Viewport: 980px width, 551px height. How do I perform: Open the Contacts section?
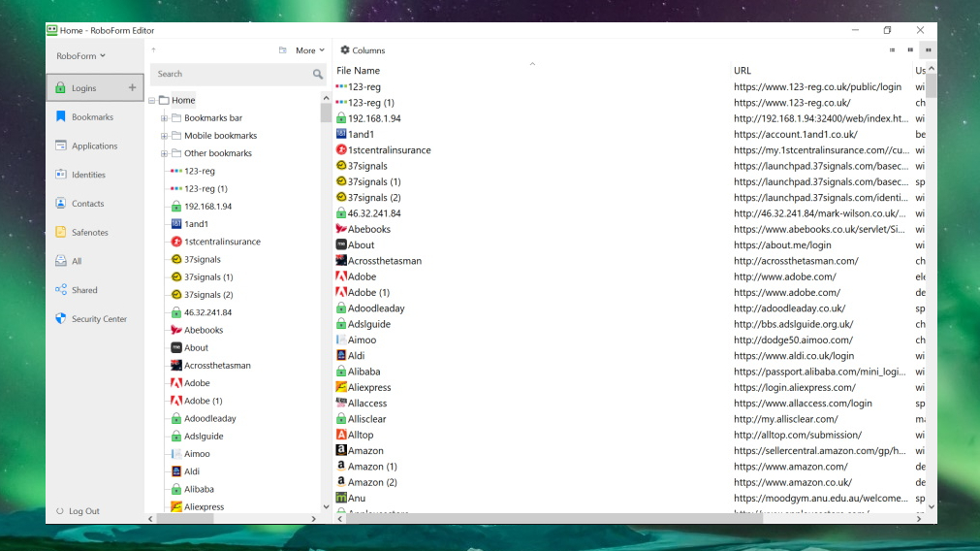click(x=87, y=204)
